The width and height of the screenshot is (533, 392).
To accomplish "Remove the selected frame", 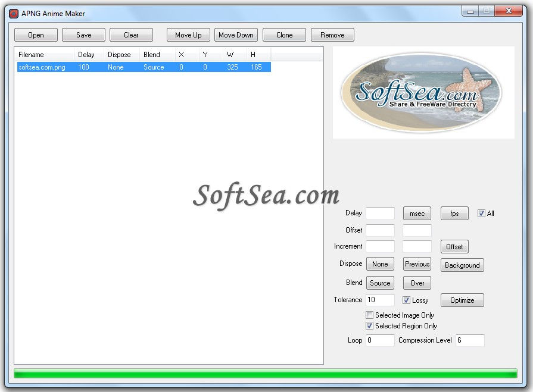I will (x=332, y=35).
